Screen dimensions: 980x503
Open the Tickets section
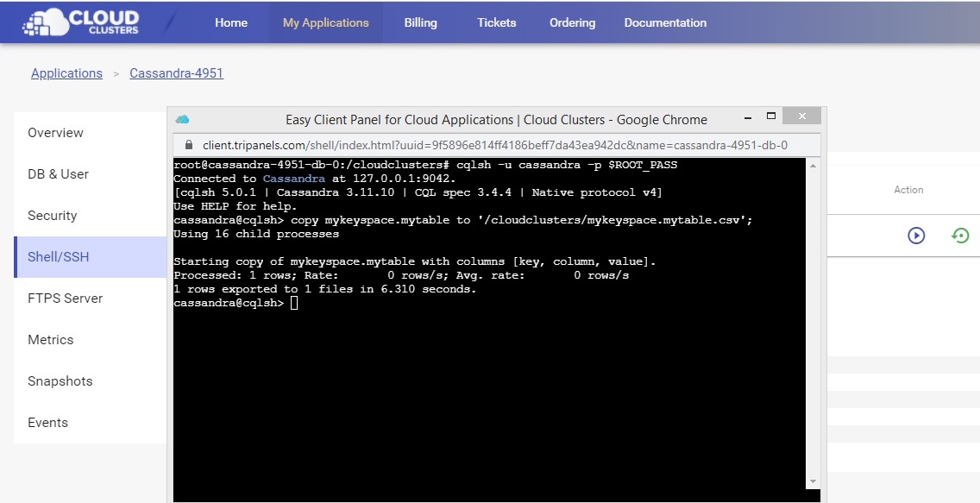tap(497, 22)
